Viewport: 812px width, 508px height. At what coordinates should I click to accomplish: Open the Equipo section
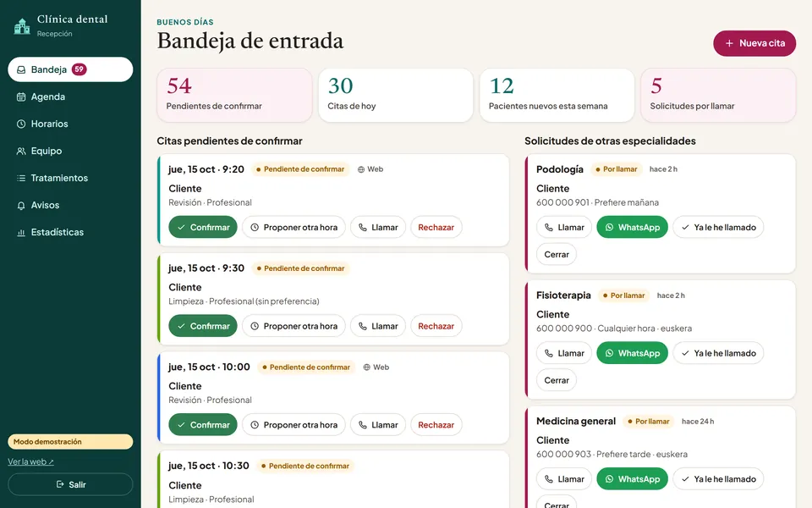70,151
